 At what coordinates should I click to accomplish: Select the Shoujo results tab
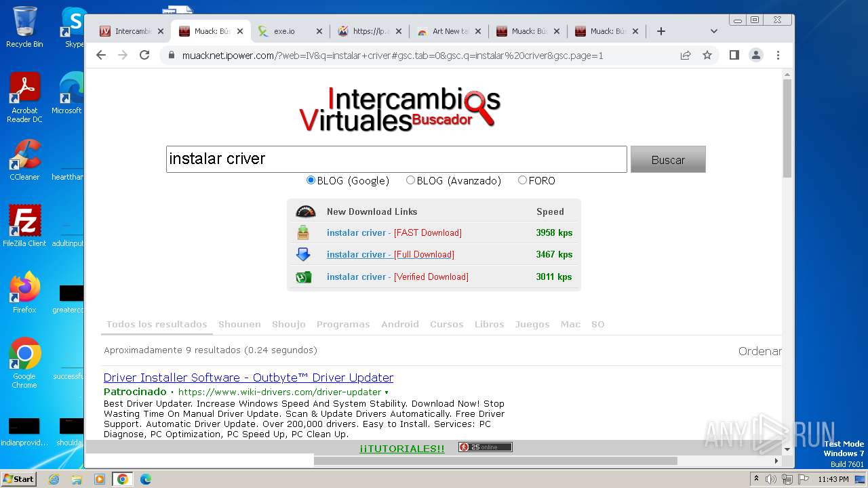tap(289, 324)
